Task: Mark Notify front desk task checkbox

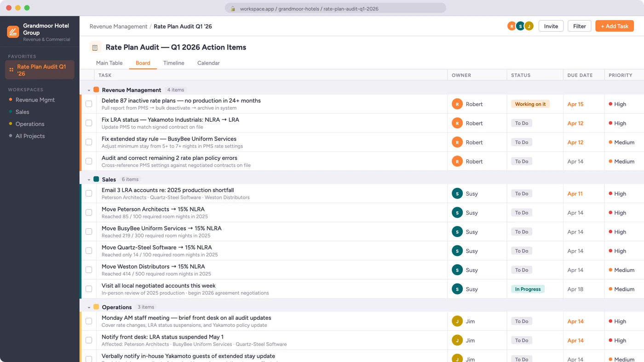Action: (89, 340)
